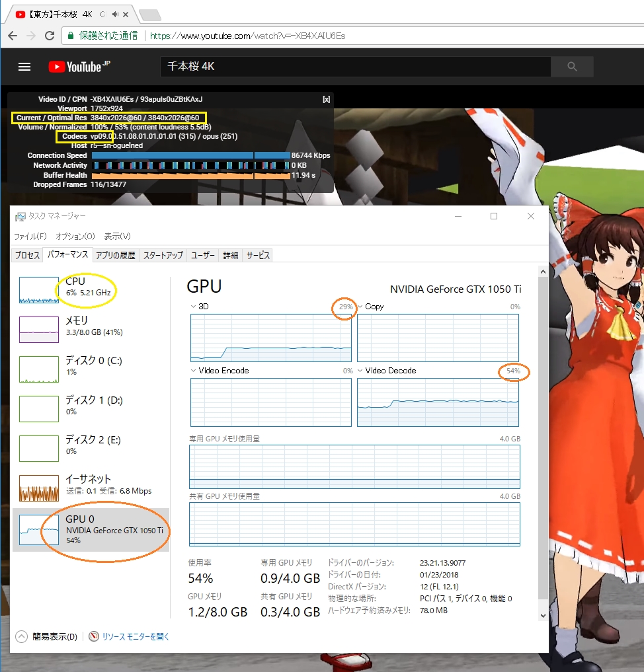644x672 pixels.
Task: Switch to the ユーザー tab
Action: (203, 255)
